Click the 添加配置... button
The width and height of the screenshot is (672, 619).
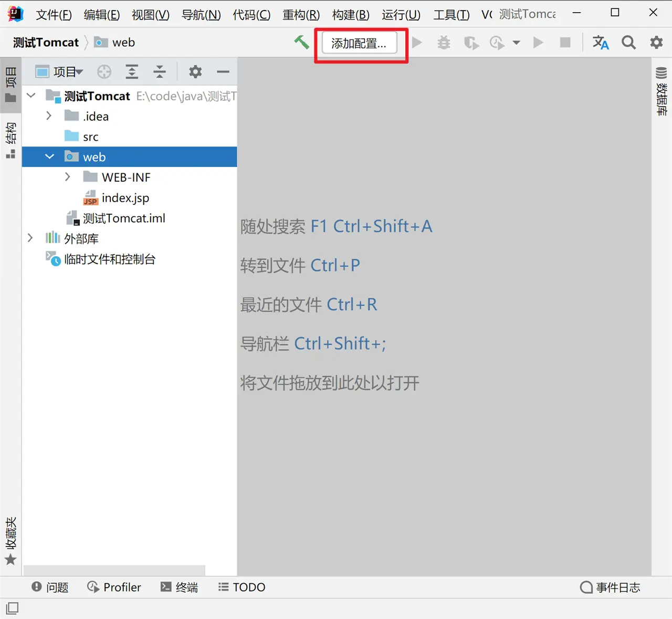click(359, 43)
